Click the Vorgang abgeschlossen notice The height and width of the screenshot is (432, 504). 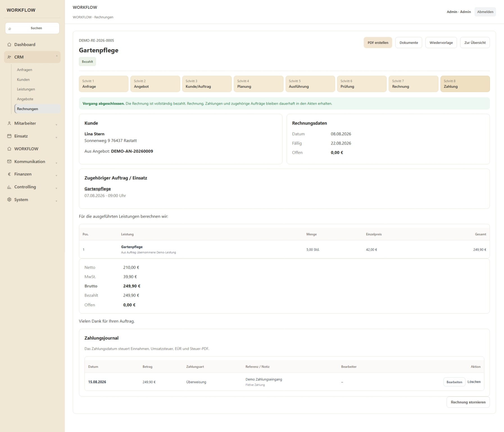[x=284, y=103]
